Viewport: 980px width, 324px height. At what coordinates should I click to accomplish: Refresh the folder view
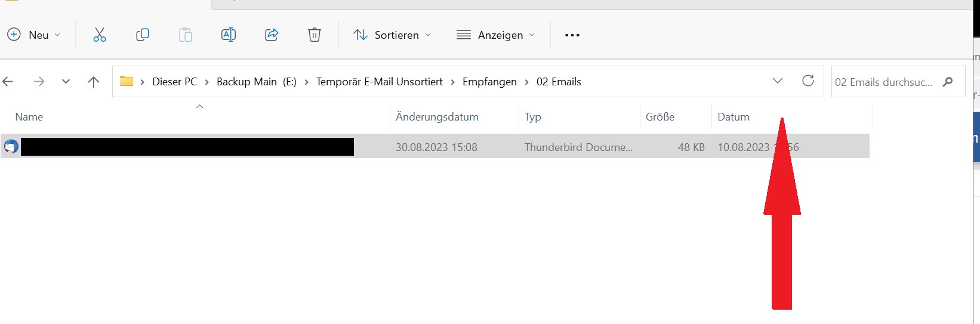pyautogui.click(x=808, y=81)
